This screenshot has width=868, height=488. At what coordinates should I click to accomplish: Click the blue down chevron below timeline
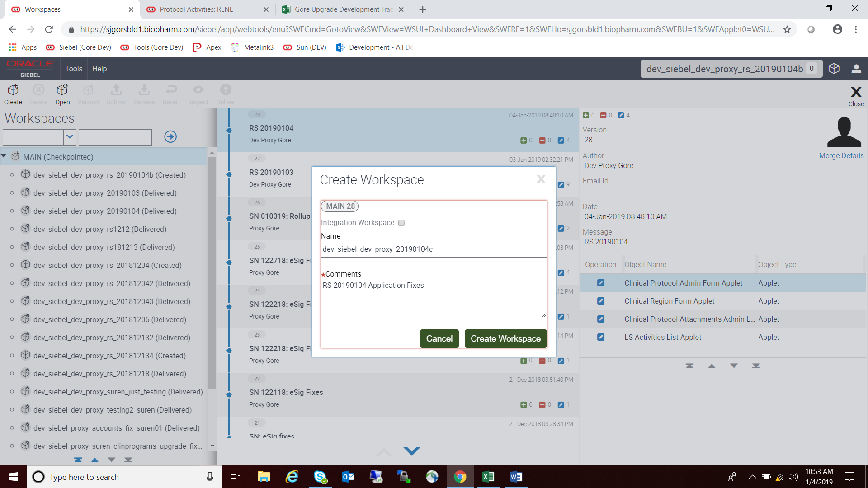tap(411, 450)
